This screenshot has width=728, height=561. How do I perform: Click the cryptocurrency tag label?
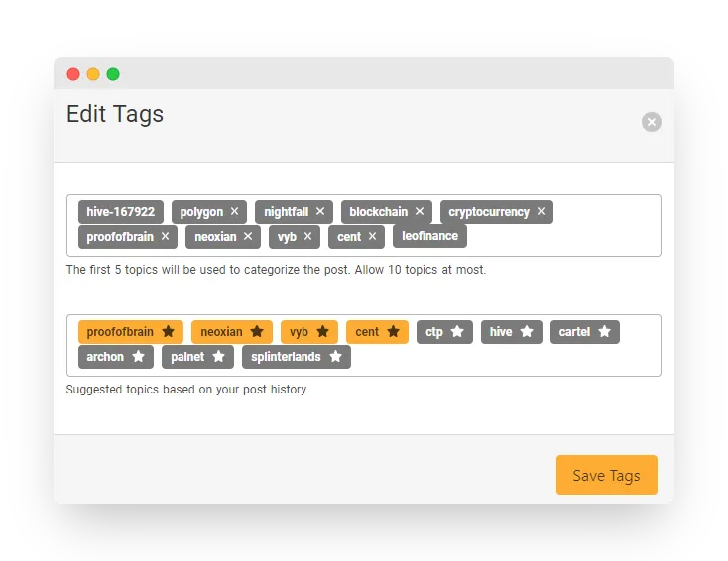click(x=489, y=212)
